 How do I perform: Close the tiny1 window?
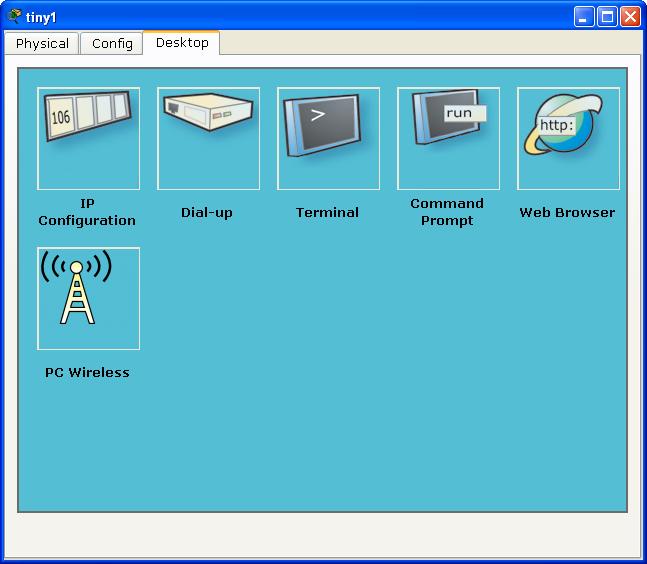pos(630,17)
